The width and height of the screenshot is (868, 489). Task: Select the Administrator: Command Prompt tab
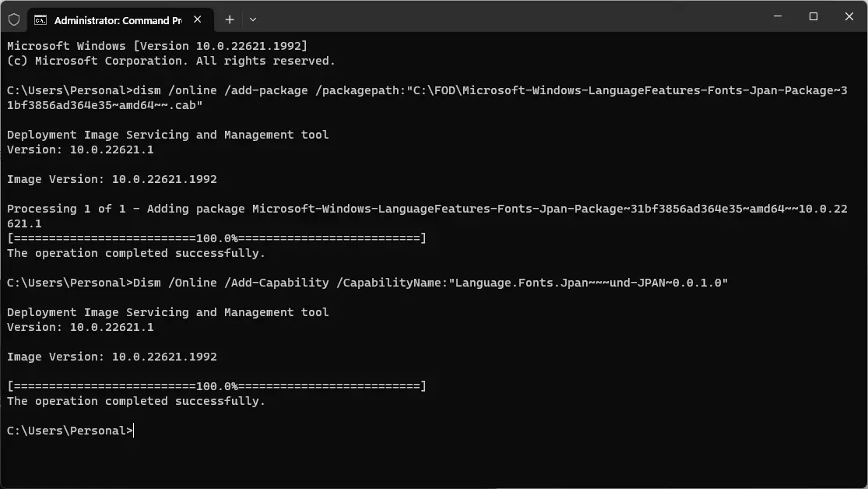[121, 20]
